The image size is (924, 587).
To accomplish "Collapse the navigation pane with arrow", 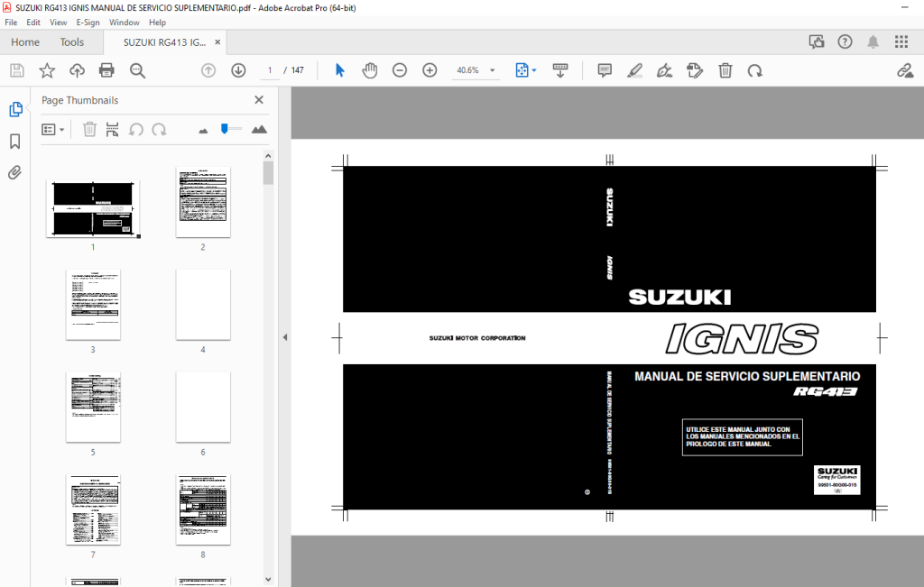I will point(284,337).
